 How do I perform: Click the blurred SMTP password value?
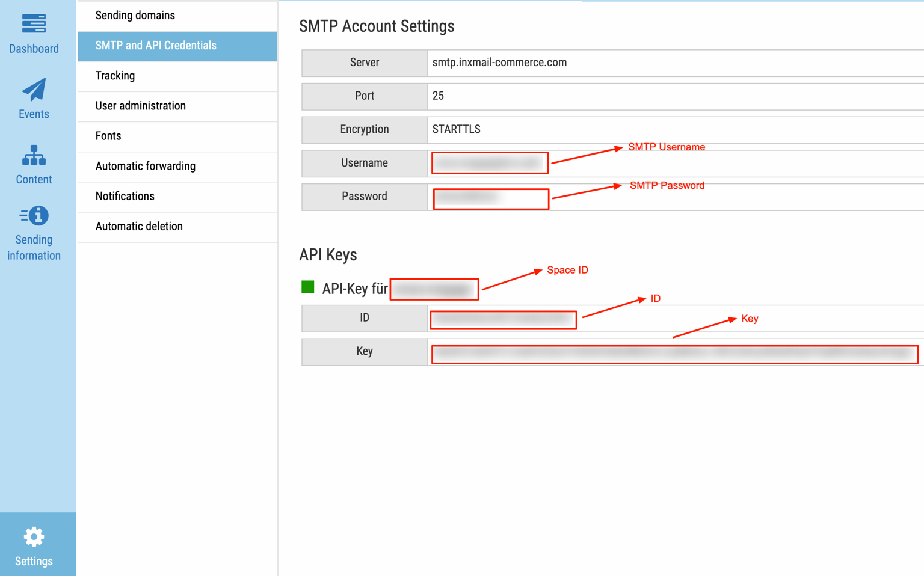491,198
